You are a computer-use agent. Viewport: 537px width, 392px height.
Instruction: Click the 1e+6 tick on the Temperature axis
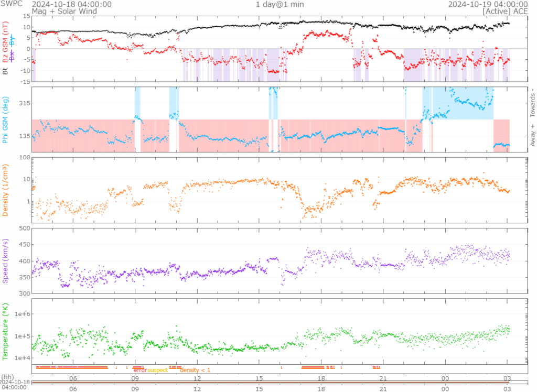(22, 314)
